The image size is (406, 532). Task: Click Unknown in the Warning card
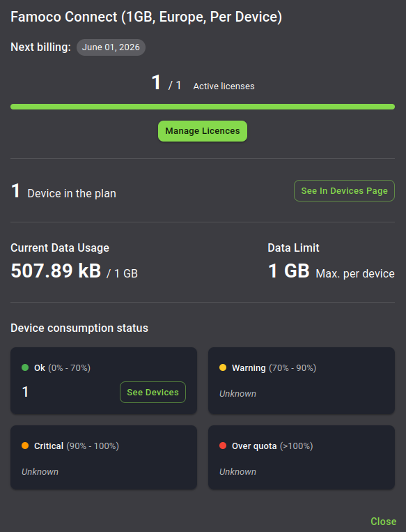tap(237, 393)
